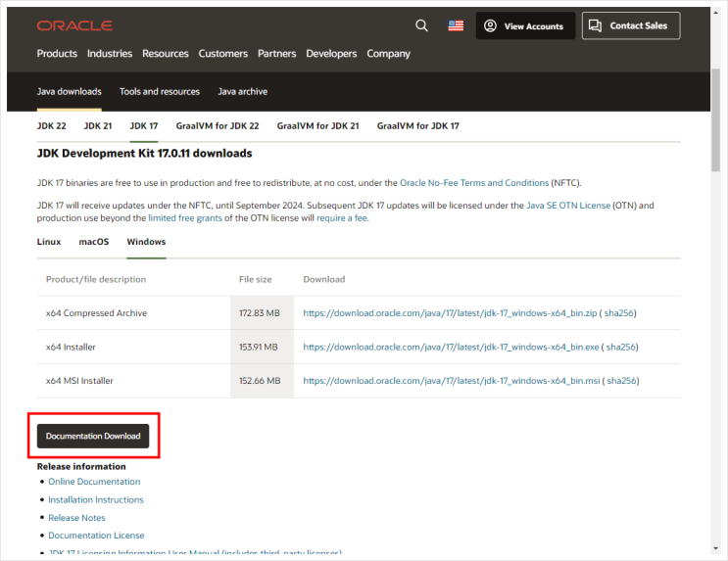Screen dimensions: 728x561
Task: Open sha256 link for the exe installer
Action: [621, 348]
